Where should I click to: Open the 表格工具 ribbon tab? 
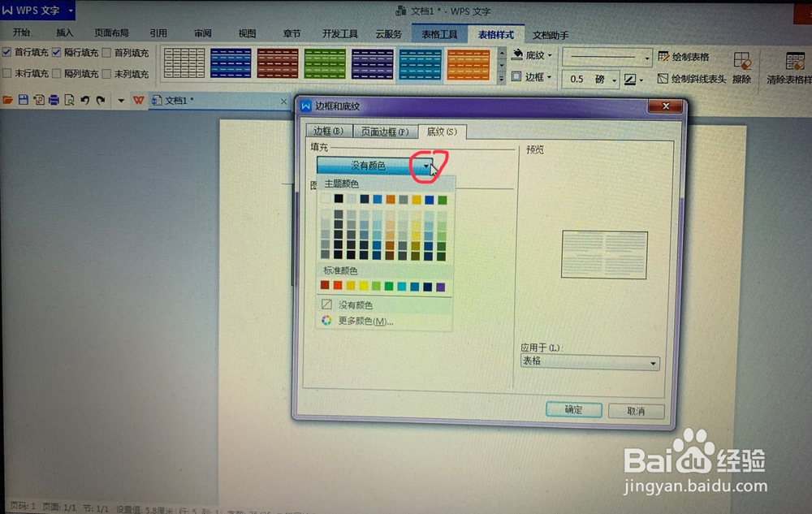439,34
